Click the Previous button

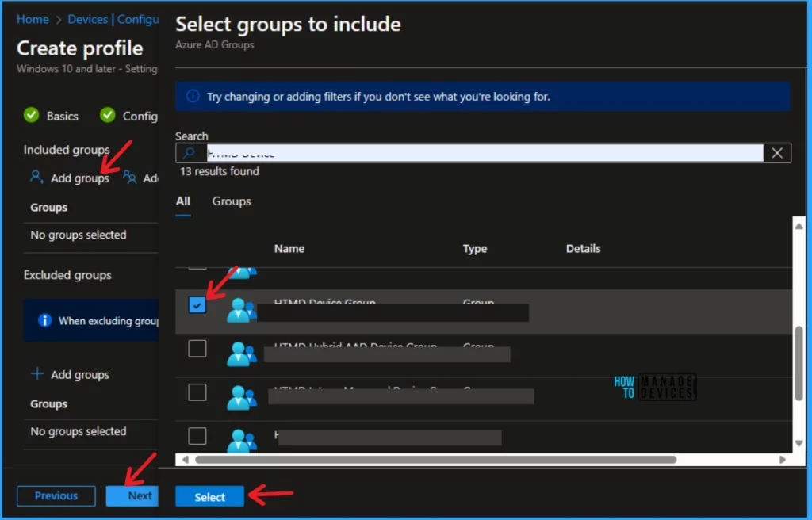tap(56, 495)
